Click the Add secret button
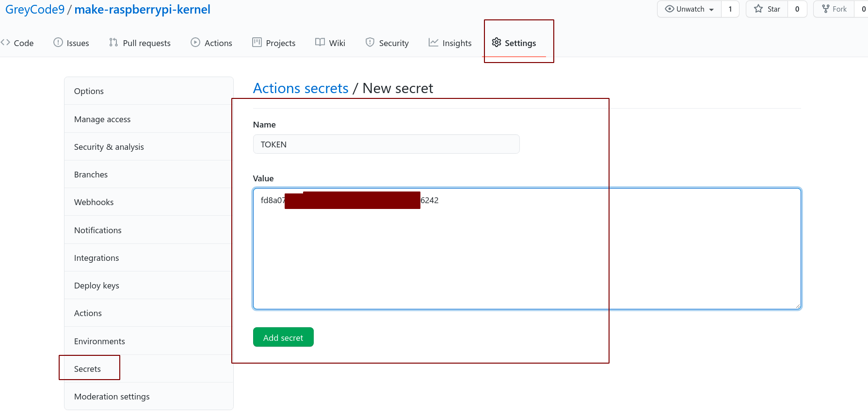Viewport: 868px width, 415px height. 283,337
